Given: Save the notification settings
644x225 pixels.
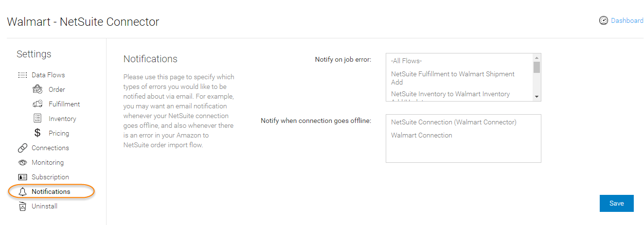Looking at the screenshot, I should point(616,203).
